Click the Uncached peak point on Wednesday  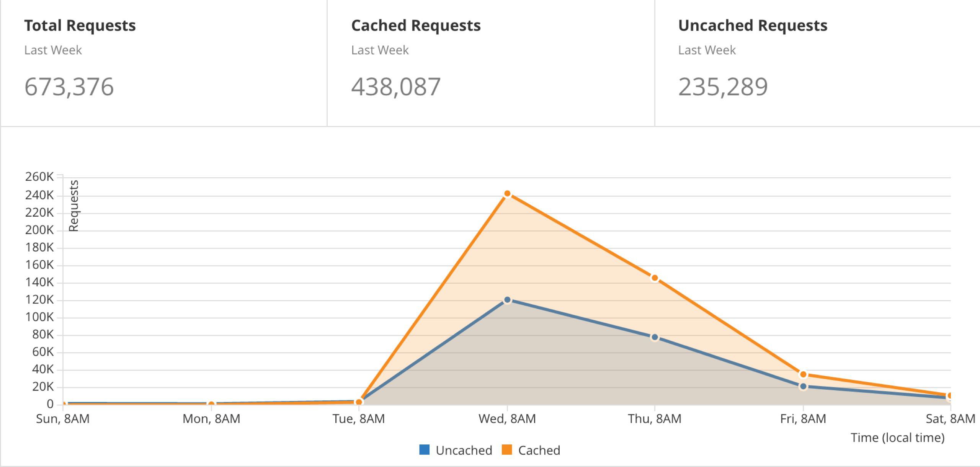(507, 300)
